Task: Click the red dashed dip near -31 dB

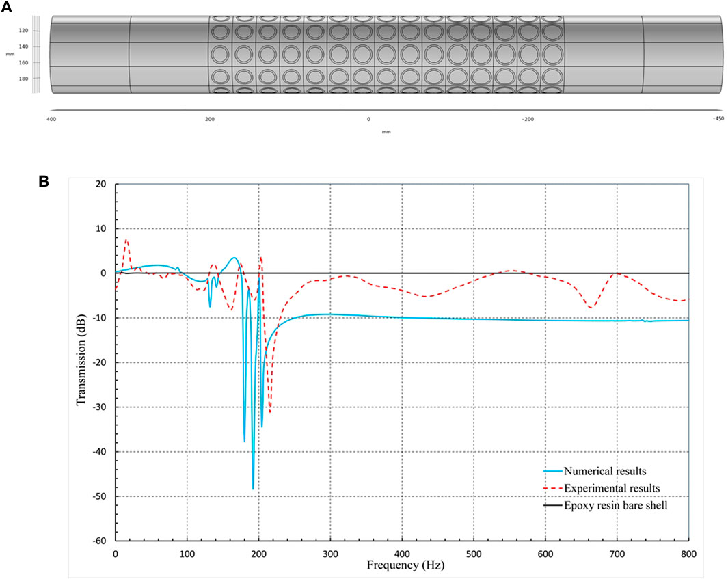Action: [x=270, y=411]
